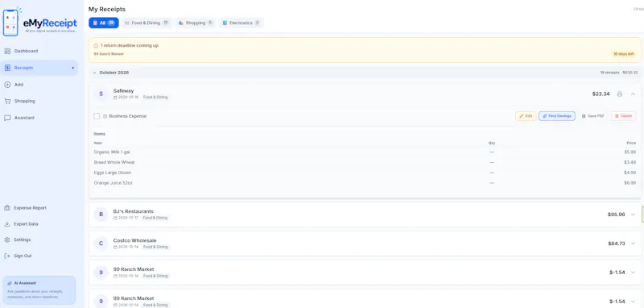Click the $95.96 BJ's total
The width and height of the screenshot is (644, 308).
tap(617, 214)
